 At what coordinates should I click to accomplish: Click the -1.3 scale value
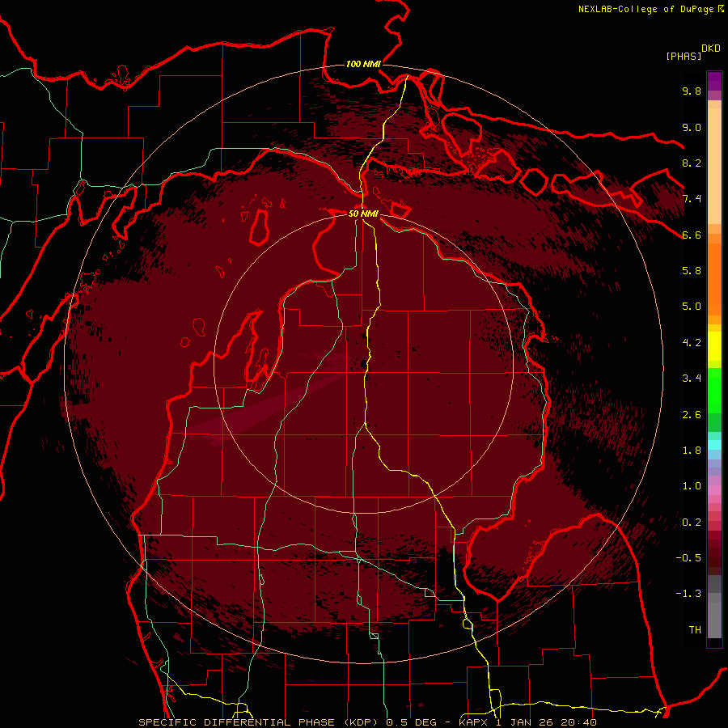(x=688, y=594)
